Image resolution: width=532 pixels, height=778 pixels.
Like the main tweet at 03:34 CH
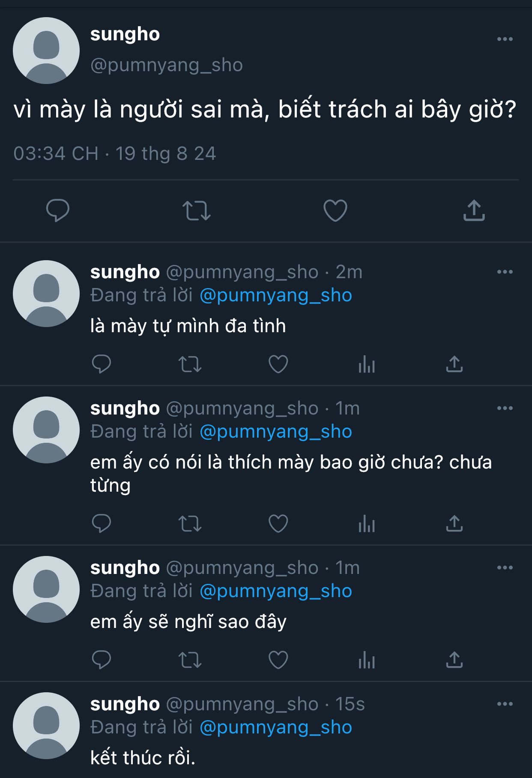(335, 210)
